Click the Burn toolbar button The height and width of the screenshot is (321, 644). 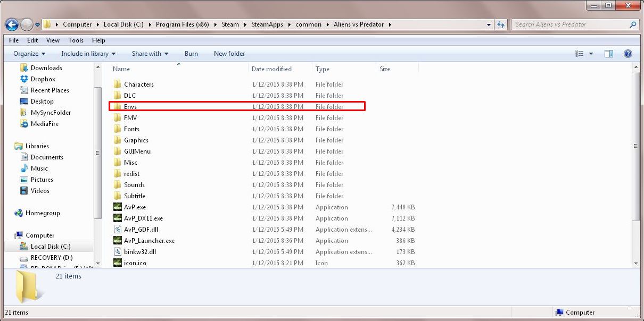(191, 54)
